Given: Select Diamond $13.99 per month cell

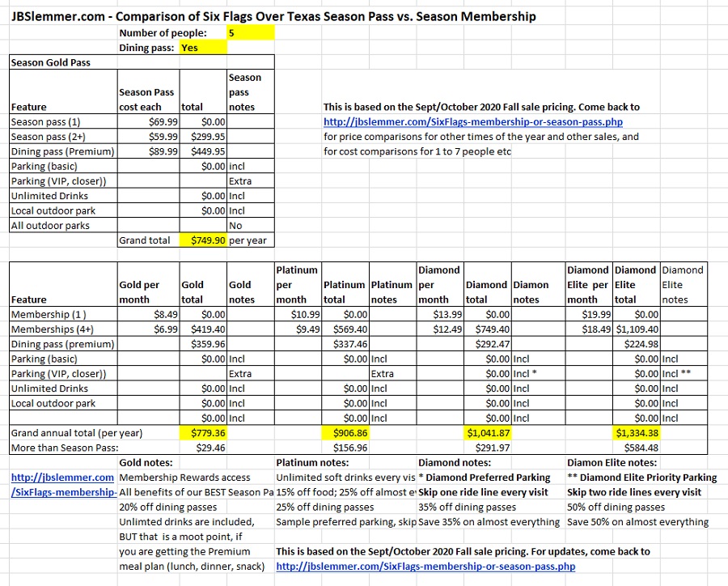Looking at the screenshot, I should (440, 315).
